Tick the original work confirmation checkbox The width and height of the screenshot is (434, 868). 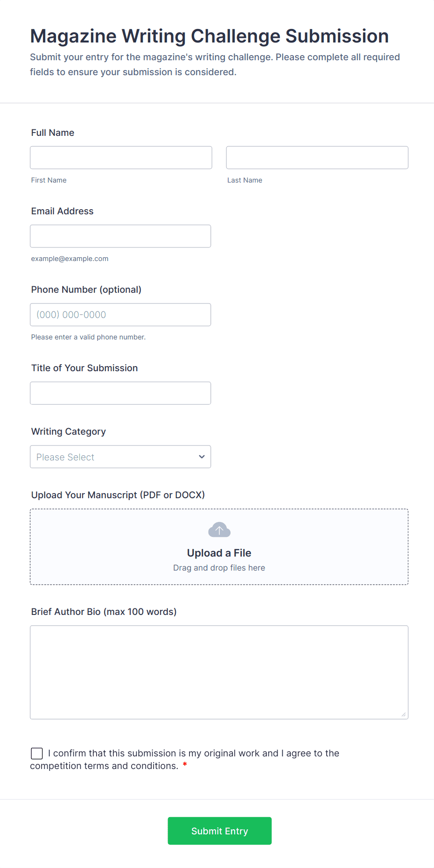coord(37,753)
